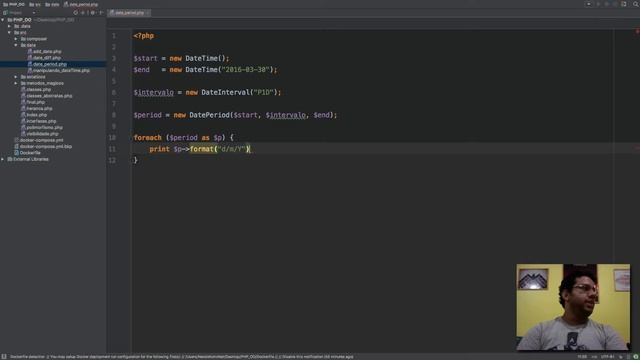Screen dimensions: 640x360
Task: Open docker-compose.yml in the project tree
Action: coord(41,140)
